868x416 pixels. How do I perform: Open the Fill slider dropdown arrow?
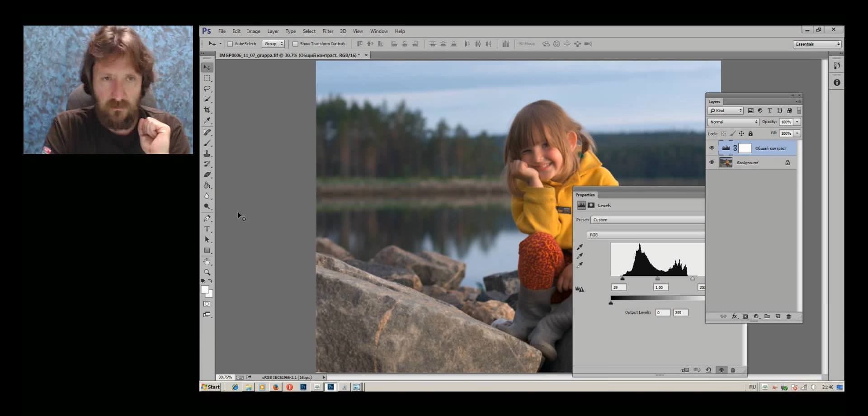(797, 133)
